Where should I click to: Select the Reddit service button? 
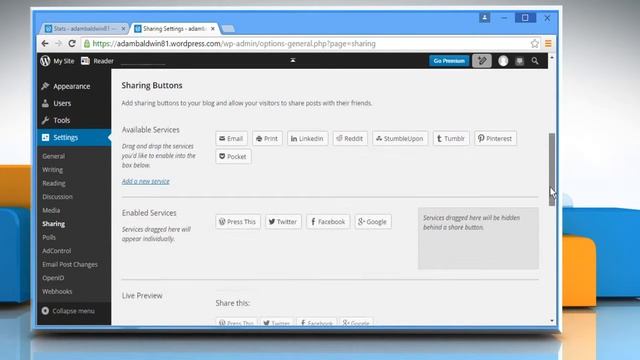[350, 138]
